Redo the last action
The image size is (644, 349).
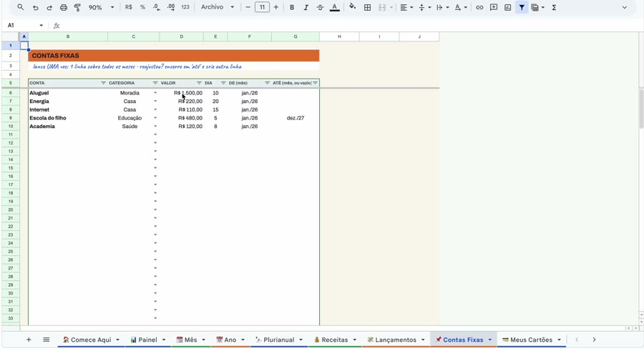point(49,7)
